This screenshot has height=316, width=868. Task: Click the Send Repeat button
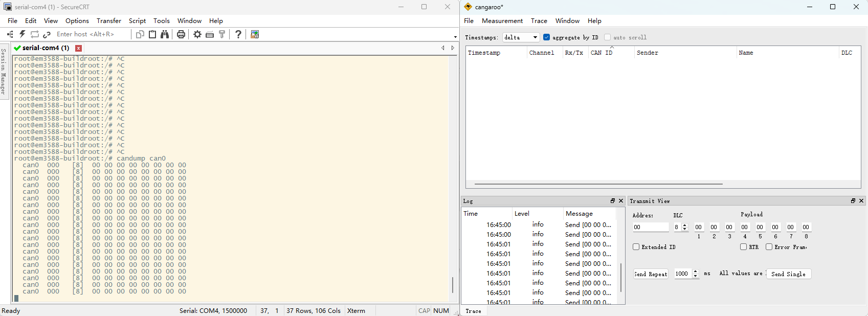(x=651, y=274)
